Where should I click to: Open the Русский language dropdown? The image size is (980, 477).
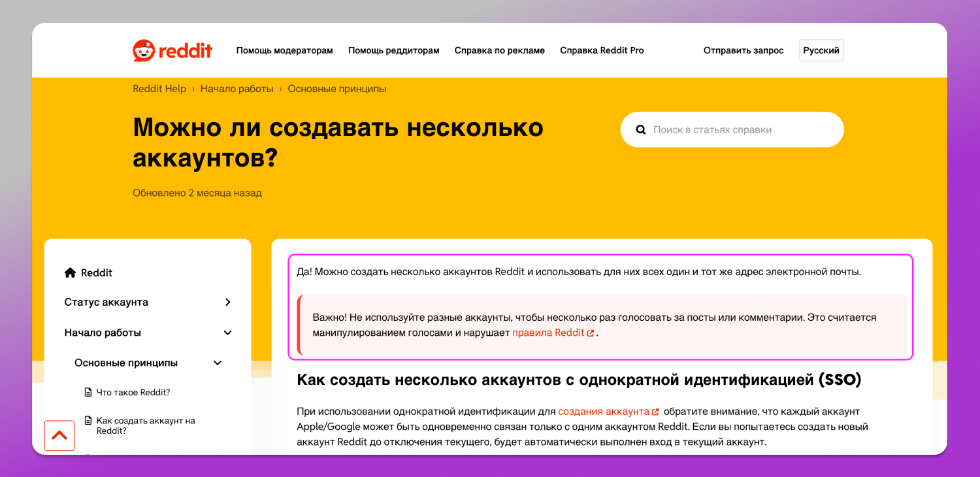click(821, 50)
